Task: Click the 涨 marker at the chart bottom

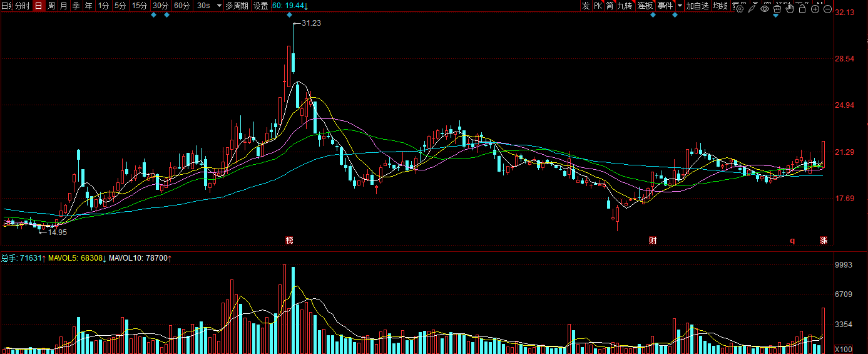Action: click(x=824, y=240)
